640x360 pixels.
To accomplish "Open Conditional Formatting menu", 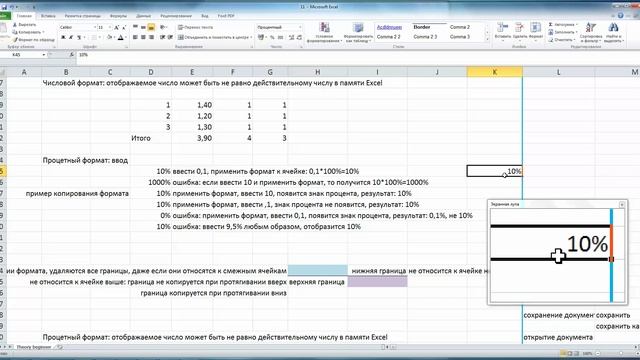I will point(324,33).
